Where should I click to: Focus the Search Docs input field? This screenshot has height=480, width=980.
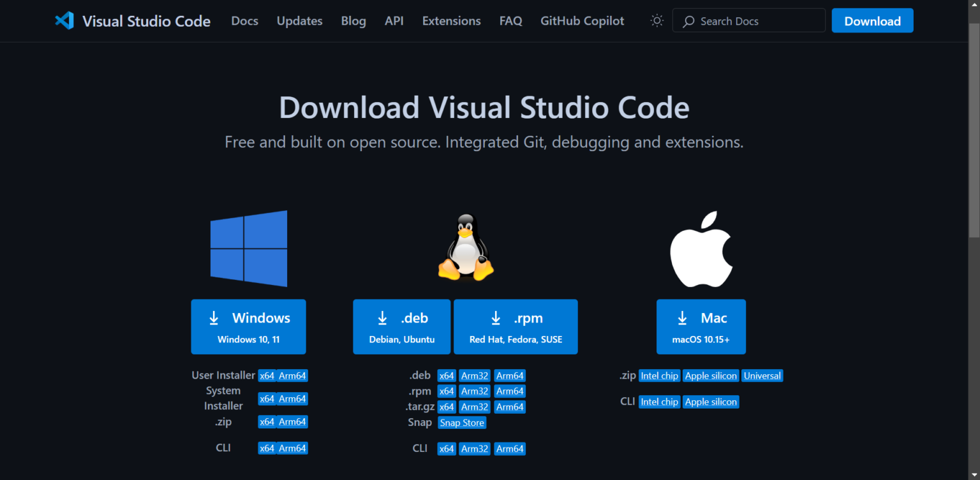click(749, 21)
